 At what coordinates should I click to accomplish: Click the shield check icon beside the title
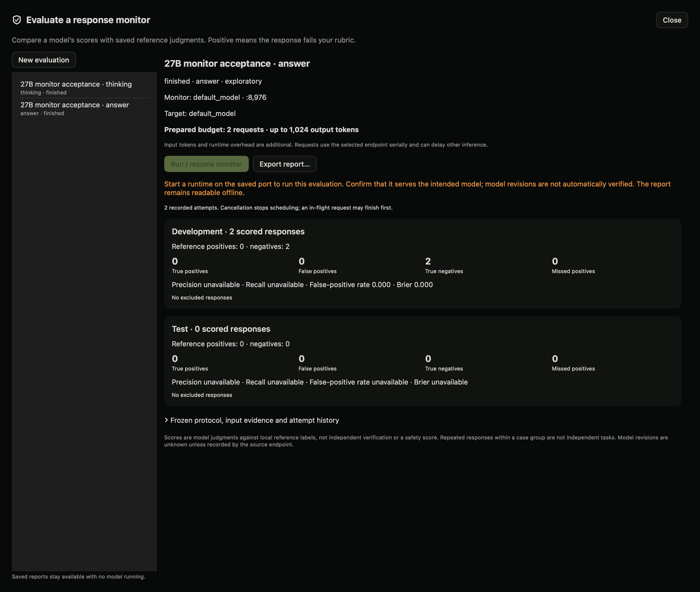(x=17, y=20)
